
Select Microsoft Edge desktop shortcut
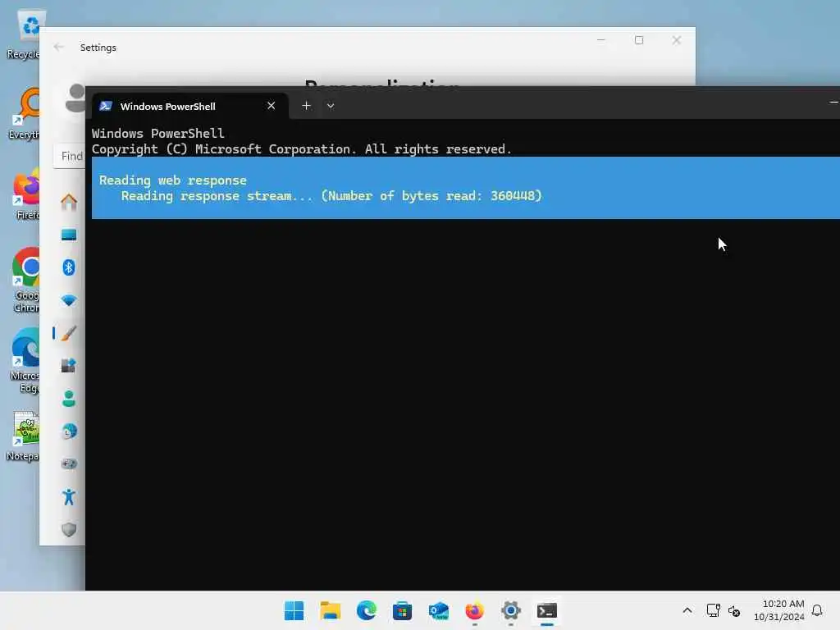point(25,361)
